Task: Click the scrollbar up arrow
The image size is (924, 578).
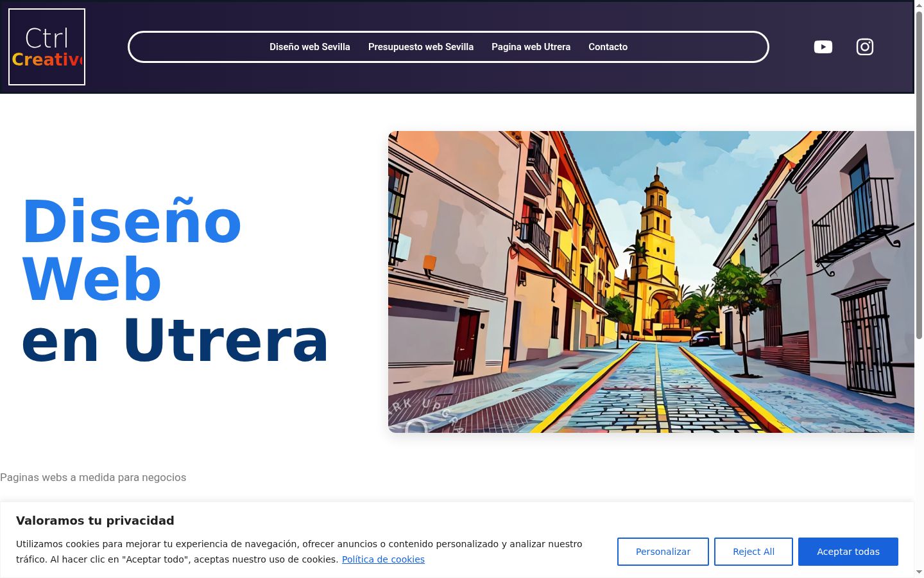Action: click(919, 5)
